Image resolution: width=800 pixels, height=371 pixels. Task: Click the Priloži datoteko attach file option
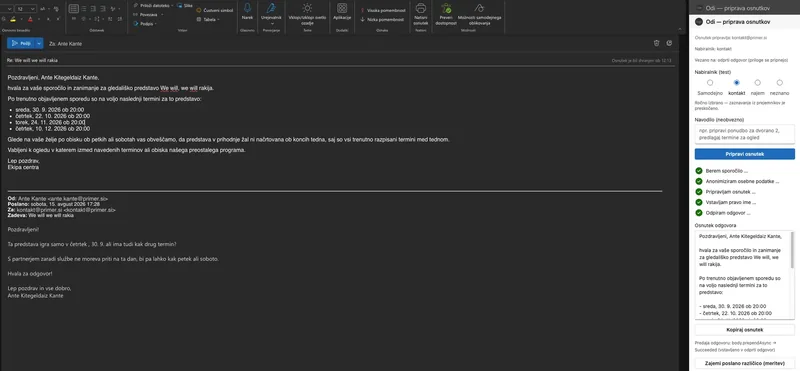153,5
